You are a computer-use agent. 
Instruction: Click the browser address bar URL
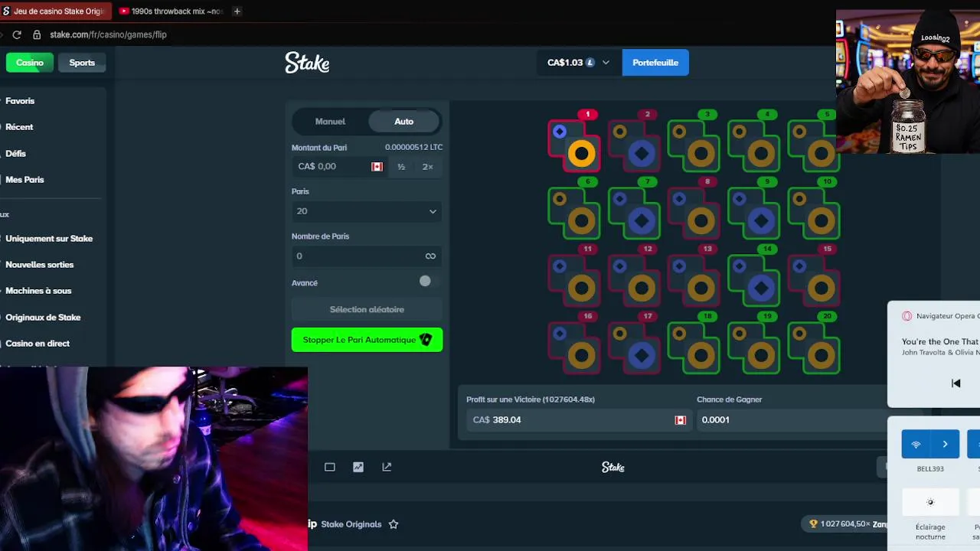[108, 34]
